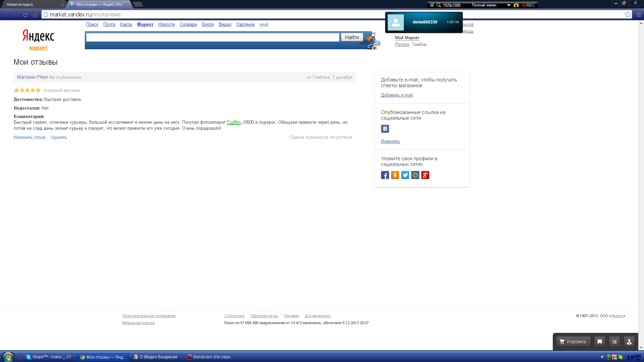Click Добавить e-mail link

point(397,95)
